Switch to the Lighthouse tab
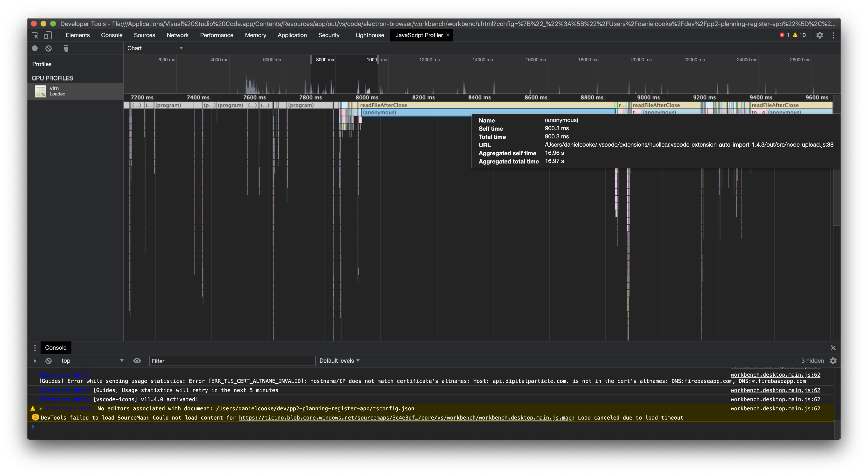Viewport: 868px width, 475px height. click(x=369, y=35)
